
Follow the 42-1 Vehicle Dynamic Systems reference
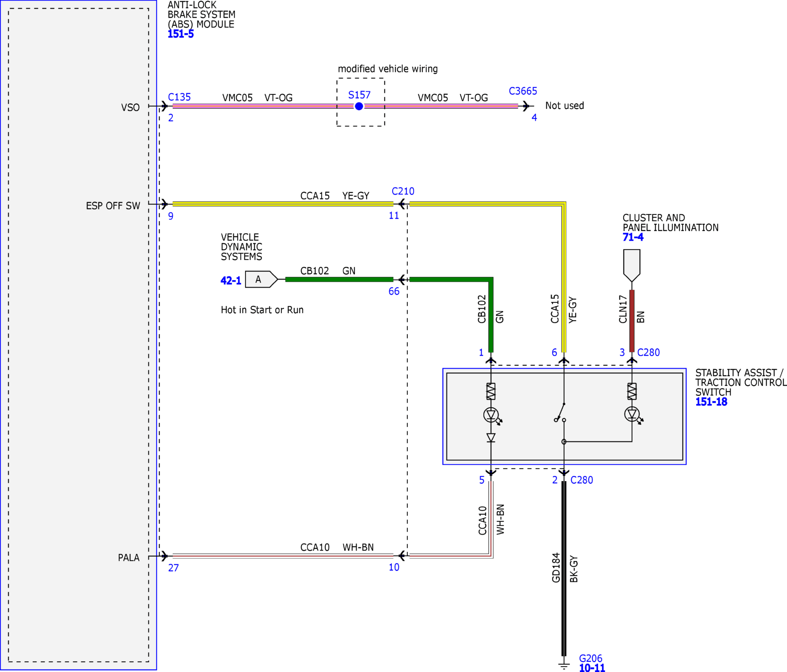231,280
